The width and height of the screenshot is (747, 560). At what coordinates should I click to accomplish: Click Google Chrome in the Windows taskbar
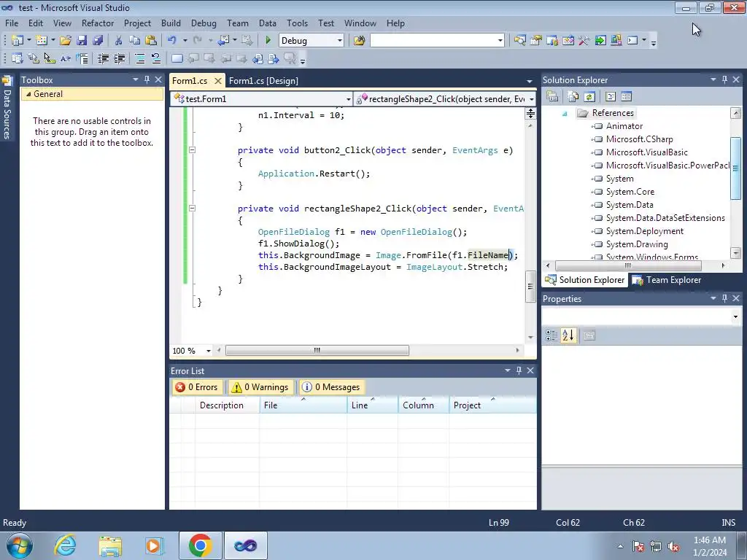click(200, 545)
